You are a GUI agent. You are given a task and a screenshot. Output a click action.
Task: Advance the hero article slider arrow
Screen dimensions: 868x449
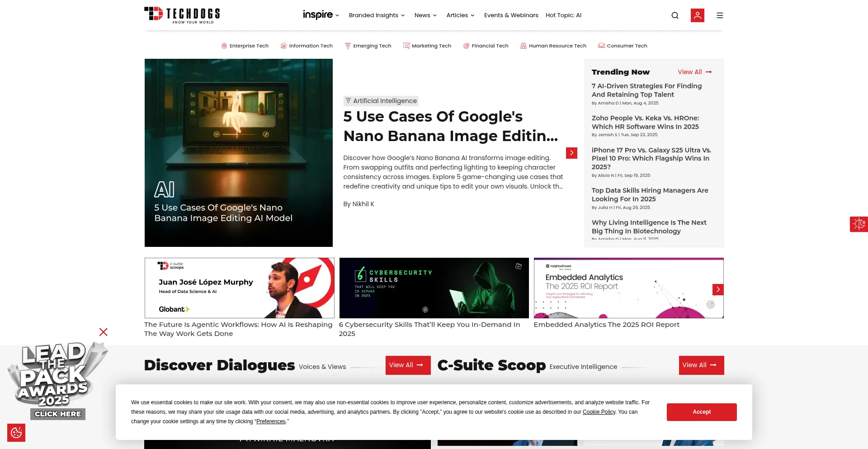click(x=571, y=153)
